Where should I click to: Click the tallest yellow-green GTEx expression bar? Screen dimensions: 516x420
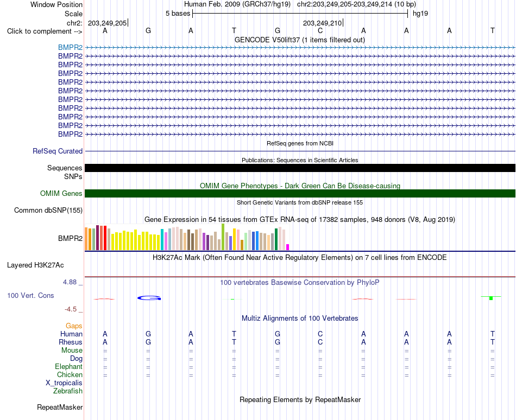(x=223, y=237)
